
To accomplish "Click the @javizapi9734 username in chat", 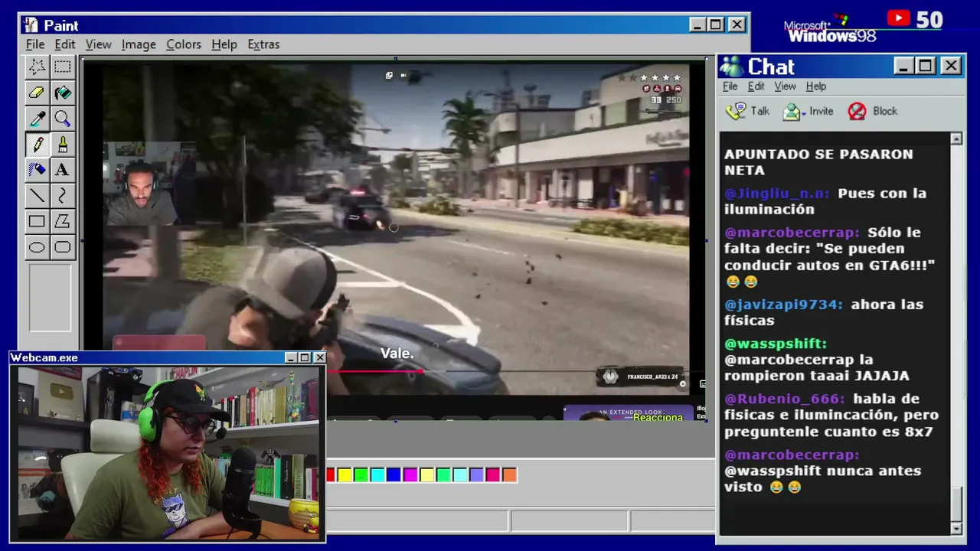I will (x=784, y=305).
